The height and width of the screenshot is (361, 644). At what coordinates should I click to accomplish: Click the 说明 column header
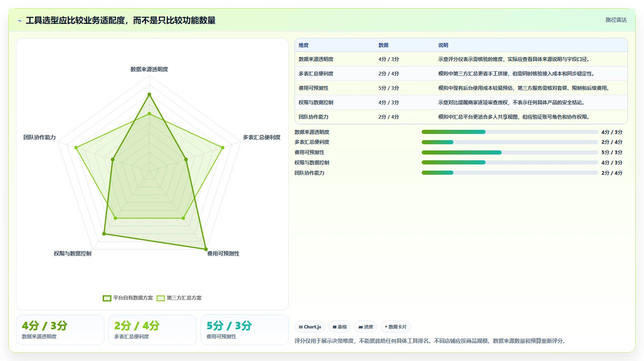443,45
